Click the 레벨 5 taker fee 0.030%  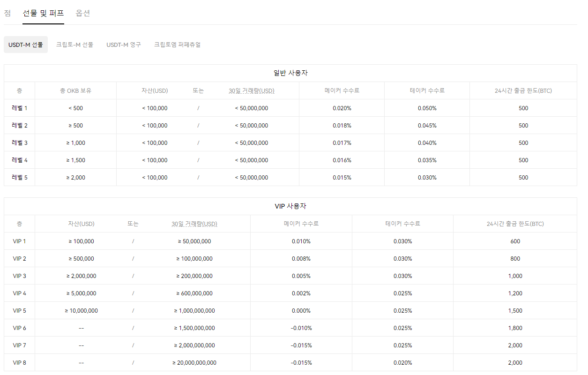pos(427,178)
